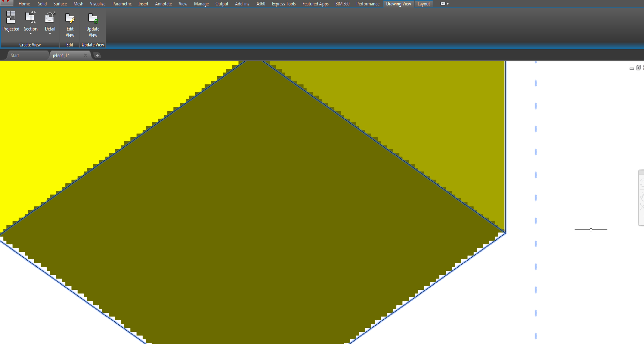Screen dimensions: 644x344
Task: Open the Annotate ribbon tab
Action: [163, 4]
